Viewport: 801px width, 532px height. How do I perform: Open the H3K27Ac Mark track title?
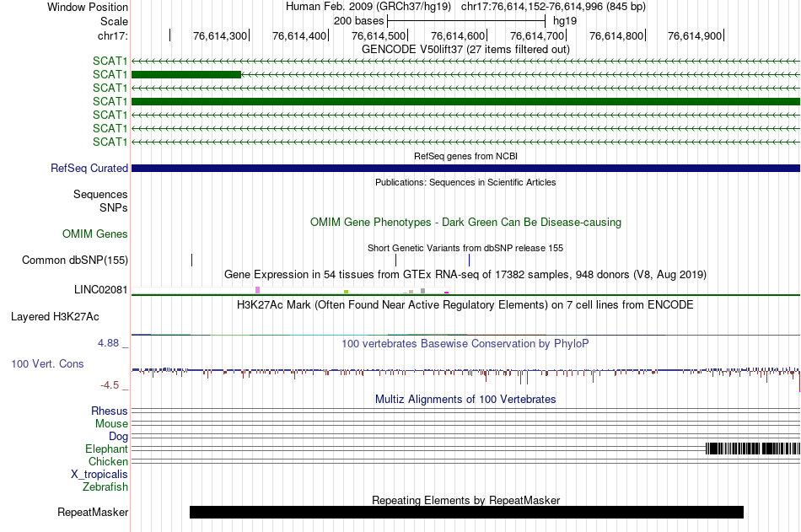point(465,305)
